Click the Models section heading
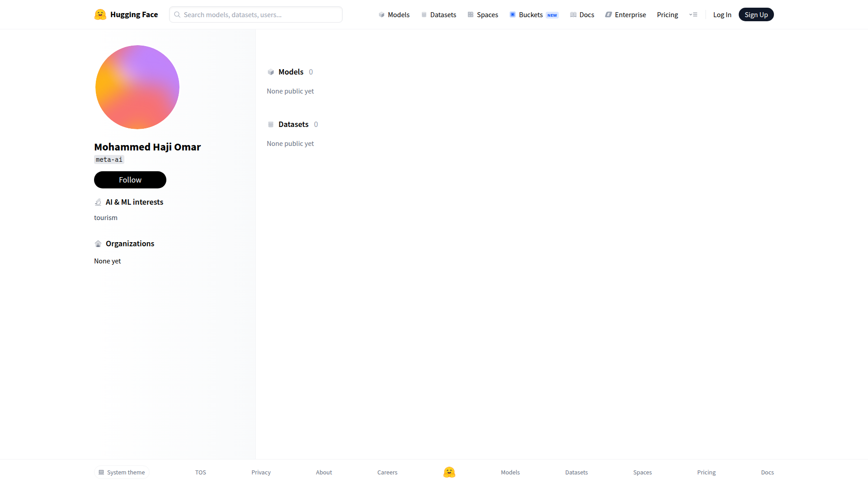This screenshot has height=488, width=868. pos(291,72)
